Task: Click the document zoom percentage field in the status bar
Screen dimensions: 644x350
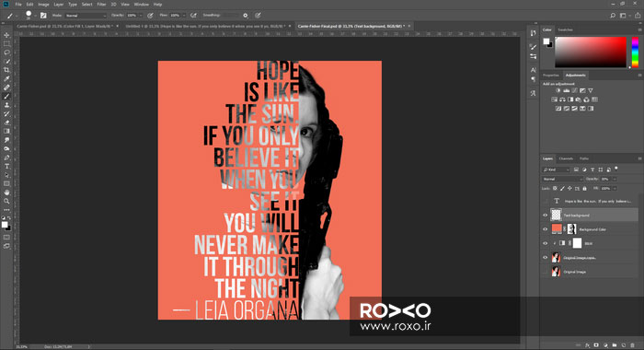Action: click(x=22, y=347)
